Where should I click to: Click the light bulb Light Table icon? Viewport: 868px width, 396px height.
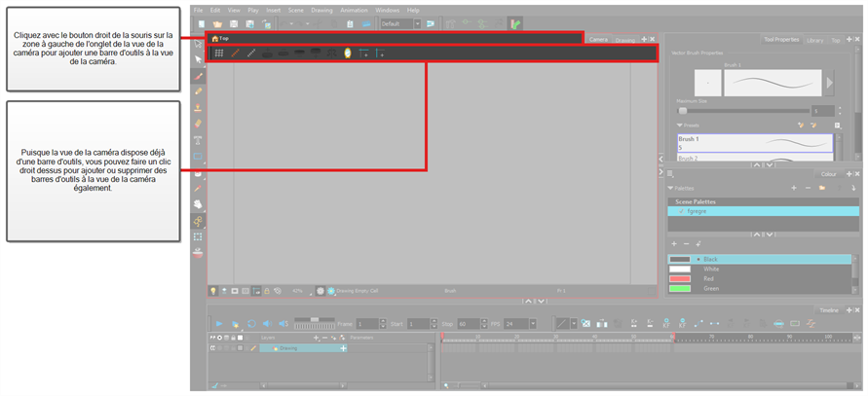212,290
